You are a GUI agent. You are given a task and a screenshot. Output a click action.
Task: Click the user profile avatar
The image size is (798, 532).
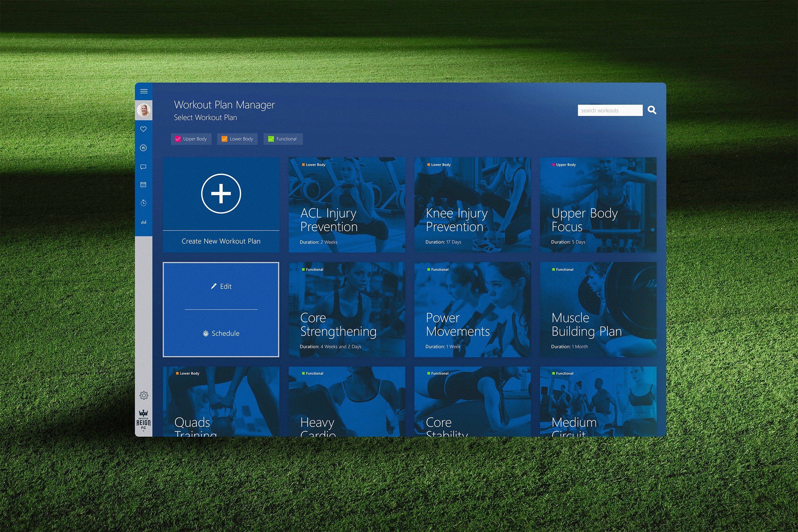click(143, 110)
